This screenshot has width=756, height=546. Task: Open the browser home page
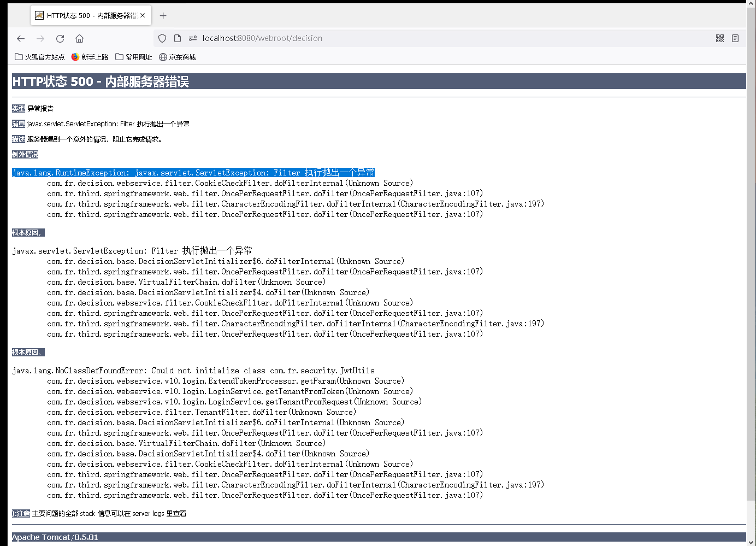coord(79,38)
